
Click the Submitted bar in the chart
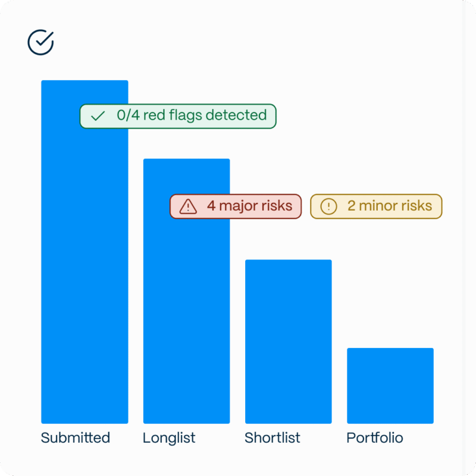click(x=84, y=252)
